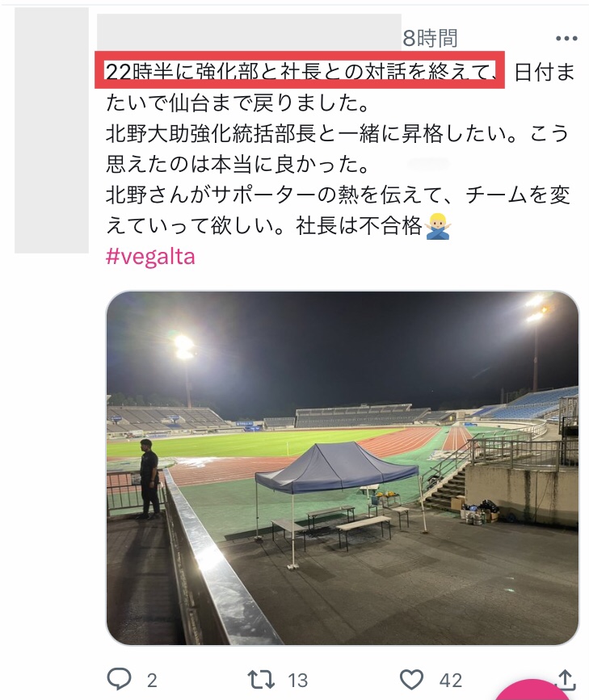
Task: Click the reply speech bubble icon
Action: coord(120,679)
